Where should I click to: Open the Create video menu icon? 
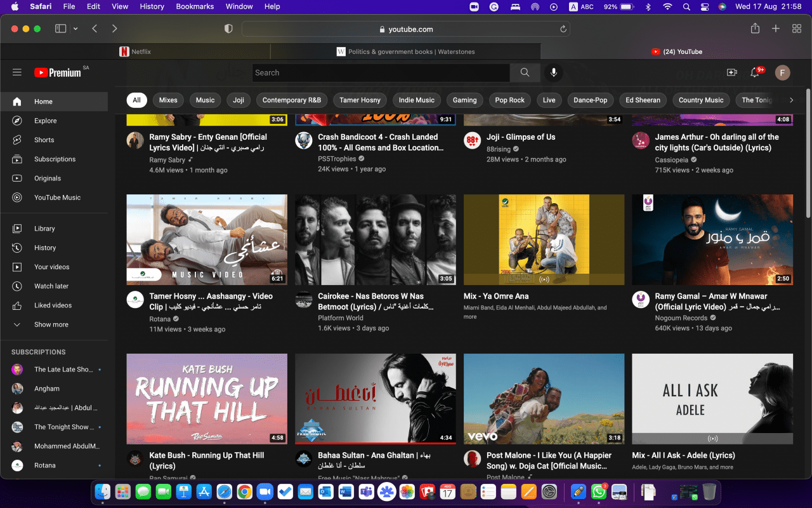tap(732, 72)
